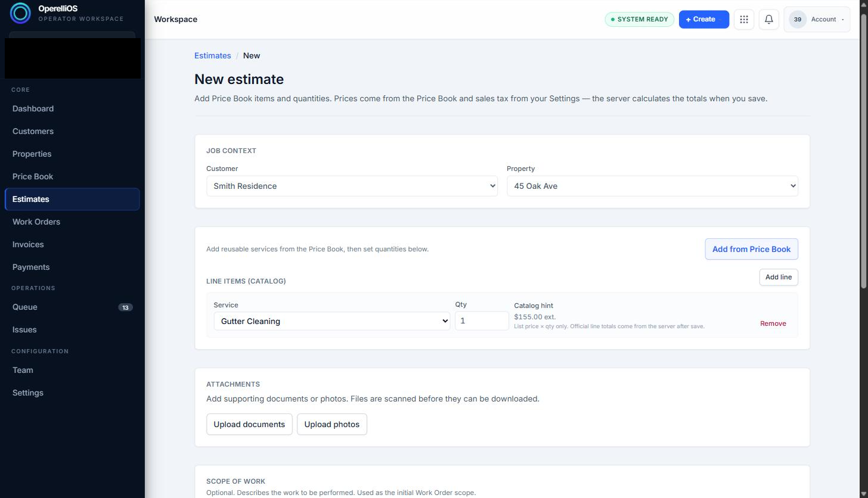Open the Account menu dropdown
The image size is (868, 498).
pyautogui.click(x=817, y=19)
